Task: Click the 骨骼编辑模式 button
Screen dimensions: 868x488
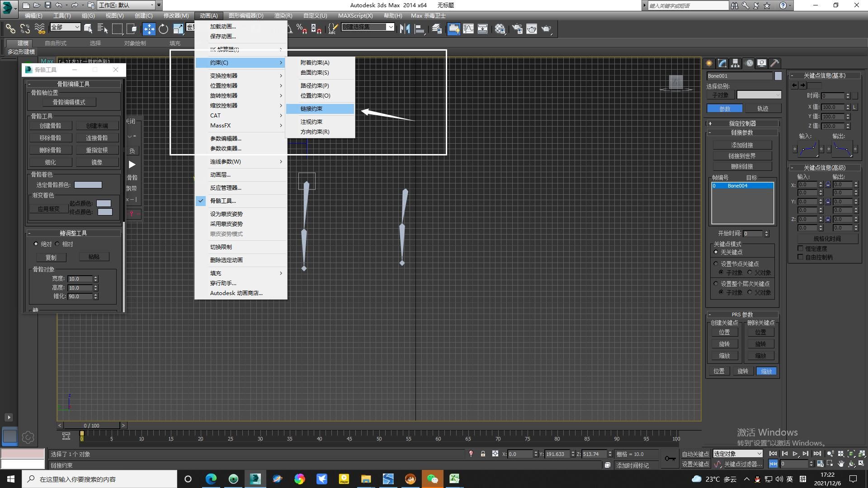Action: click(69, 103)
